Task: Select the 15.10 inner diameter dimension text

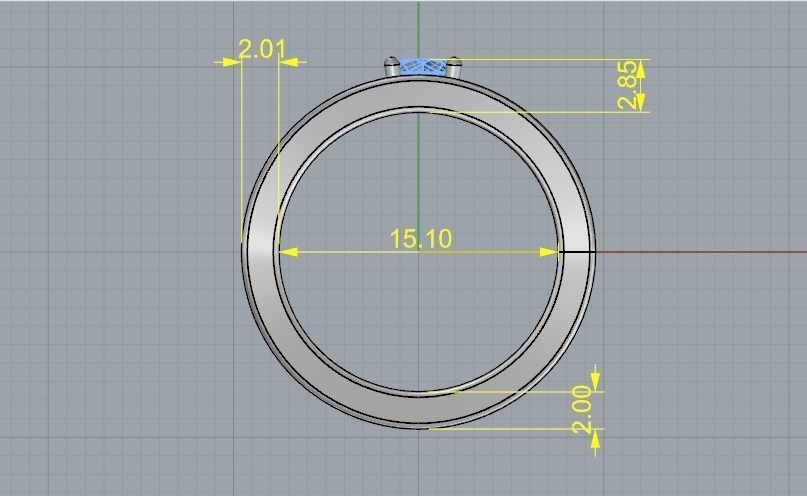Action: coord(421,239)
